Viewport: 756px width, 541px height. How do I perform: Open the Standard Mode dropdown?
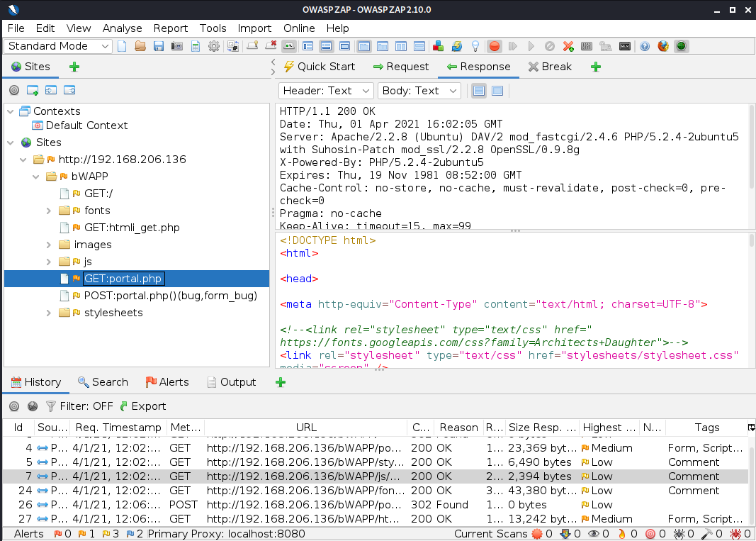(x=58, y=46)
